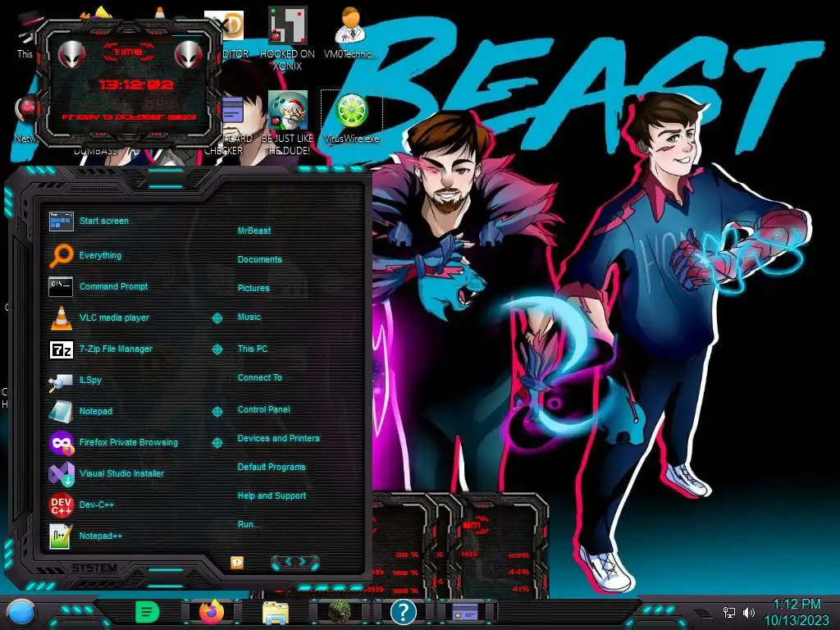Viewport: 840px width, 630px height.
Task: Open This PC from the start menu
Action: pos(253,349)
